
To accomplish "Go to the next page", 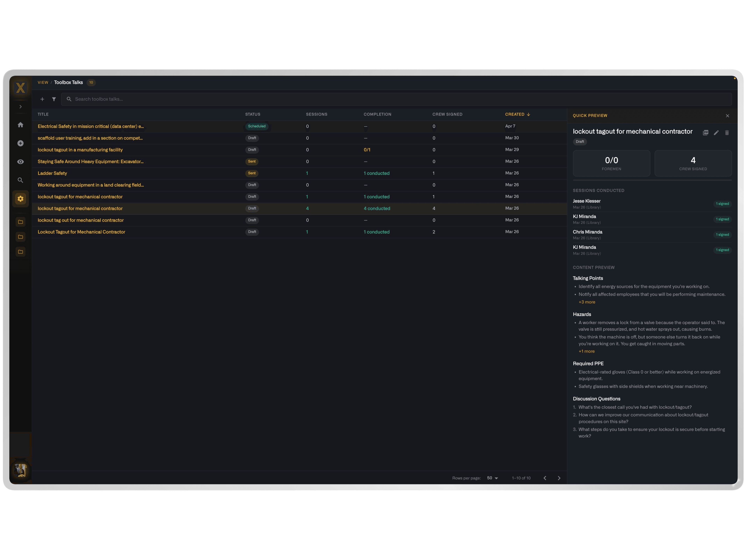I will [559, 478].
